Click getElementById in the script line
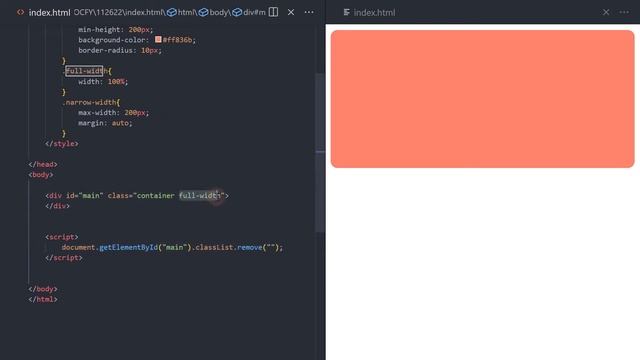 [128, 247]
